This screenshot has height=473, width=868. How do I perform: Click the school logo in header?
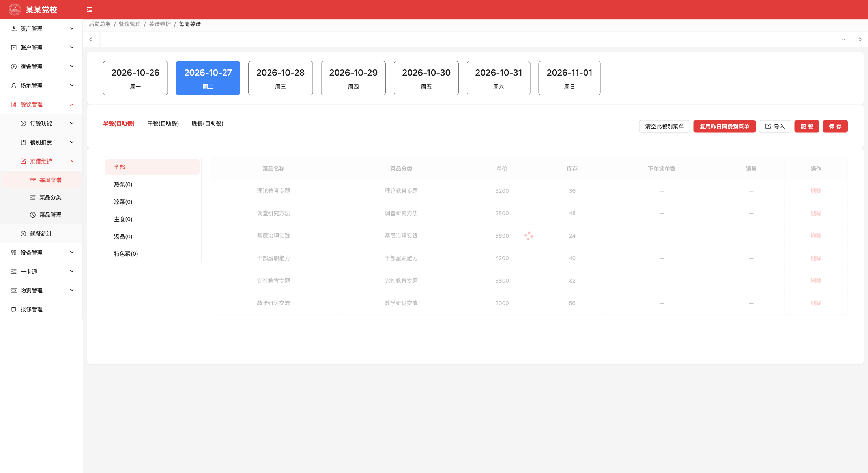(x=15, y=9)
